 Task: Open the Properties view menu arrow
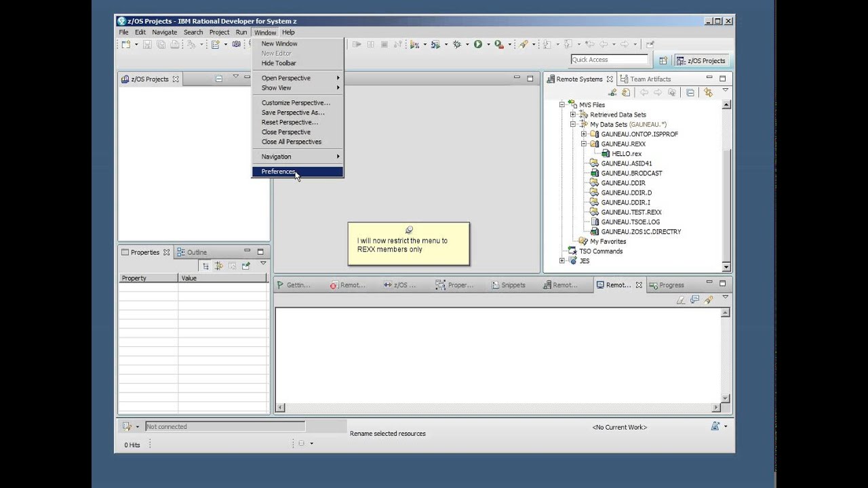coord(263,264)
